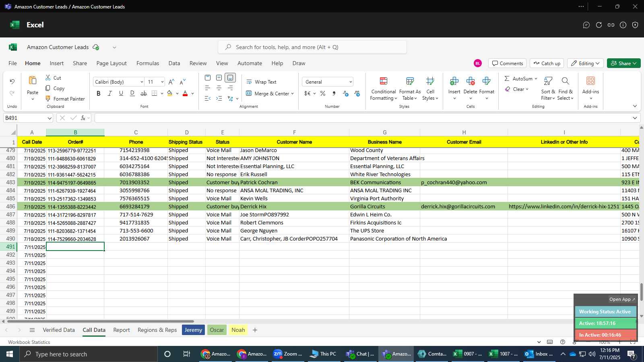Open Conditional Formatting menu
The width and height of the screenshot is (644, 362).
point(384,88)
